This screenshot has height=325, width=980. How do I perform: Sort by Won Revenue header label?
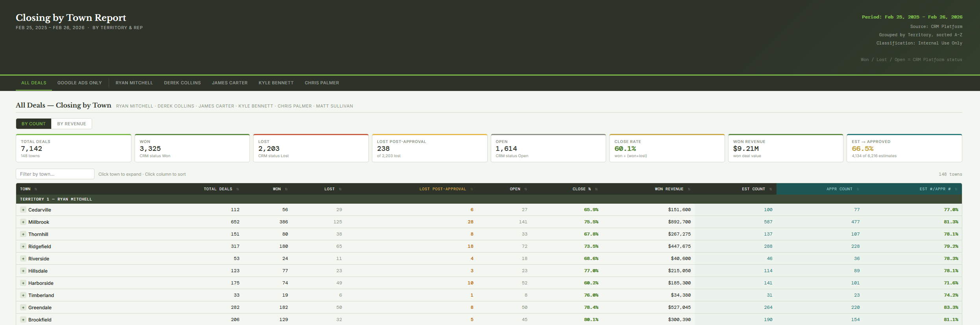pyautogui.click(x=669, y=189)
